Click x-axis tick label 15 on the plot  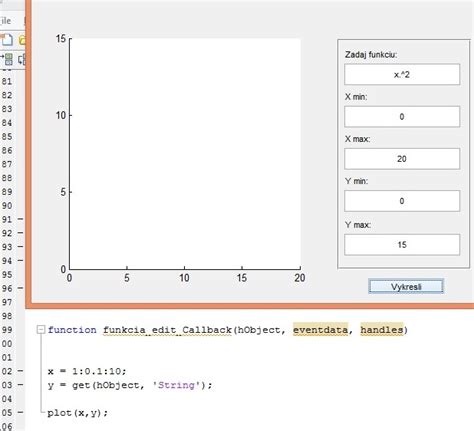[x=242, y=278]
